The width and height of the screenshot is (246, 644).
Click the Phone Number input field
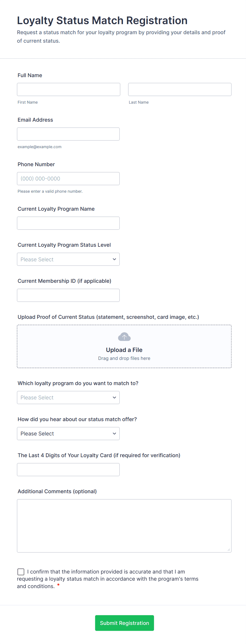pyautogui.click(x=68, y=179)
